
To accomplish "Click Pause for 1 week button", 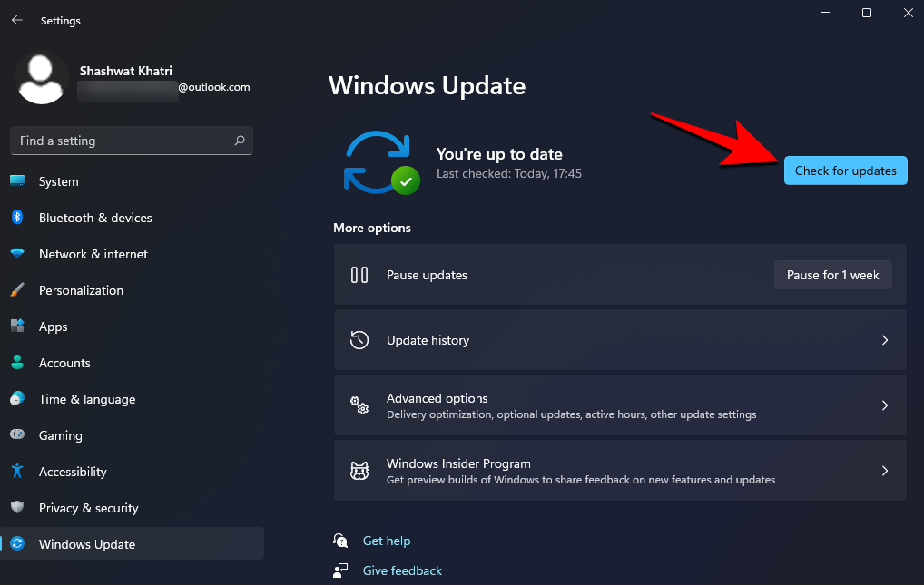I will pos(832,275).
